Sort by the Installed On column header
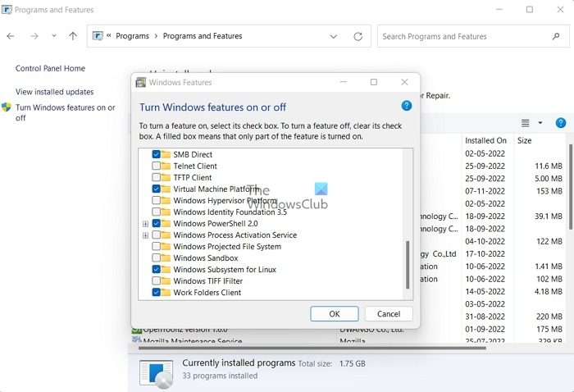The height and width of the screenshot is (392, 574). (x=485, y=140)
